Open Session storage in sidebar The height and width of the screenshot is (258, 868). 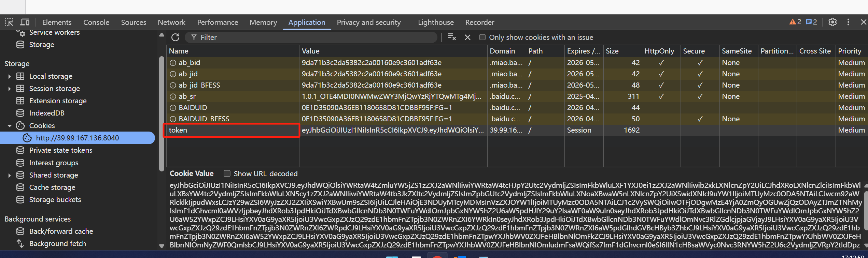click(54, 89)
